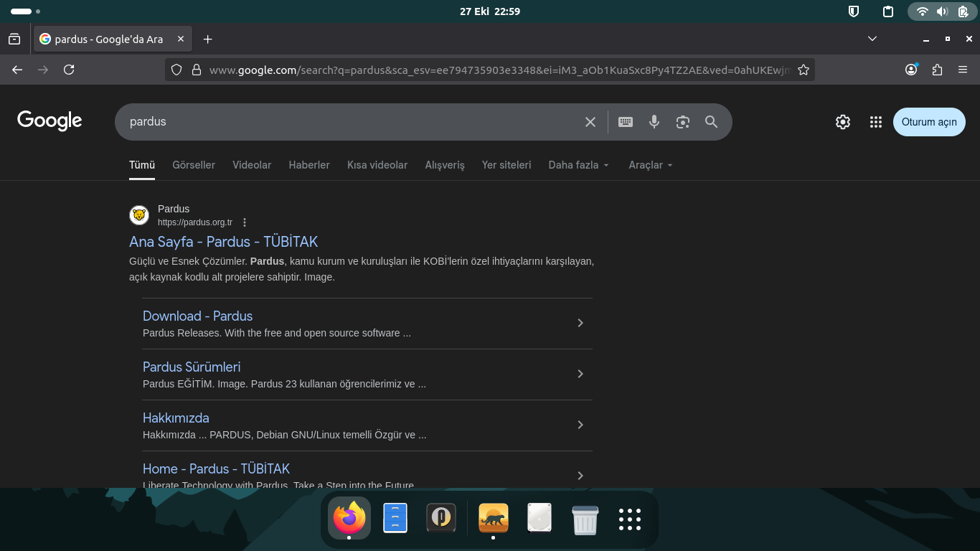The image size is (980, 551).
Task: Open Google Lens image search icon
Action: [682, 122]
